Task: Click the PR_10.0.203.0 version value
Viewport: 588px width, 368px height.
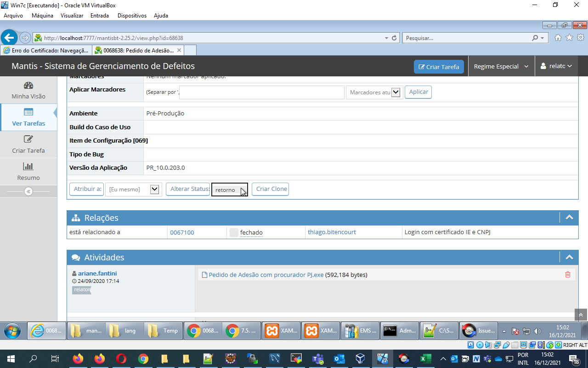Action: click(165, 167)
